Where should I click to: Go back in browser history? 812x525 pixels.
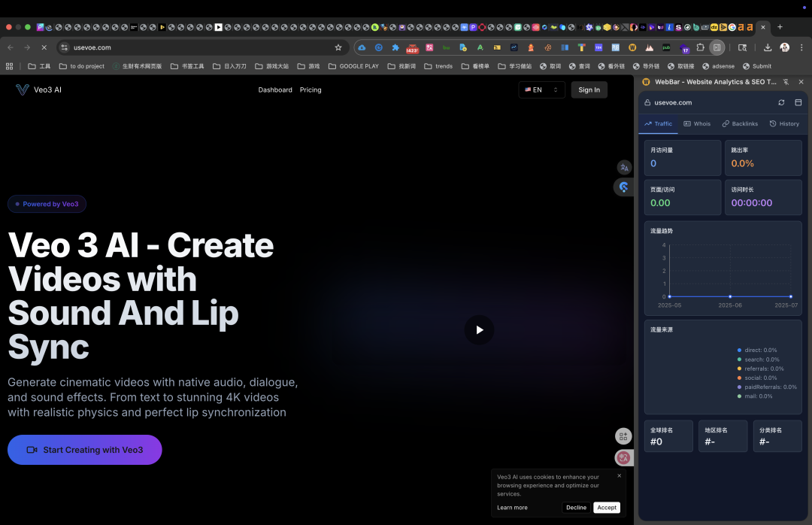pyautogui.click(x=11, y=47)
